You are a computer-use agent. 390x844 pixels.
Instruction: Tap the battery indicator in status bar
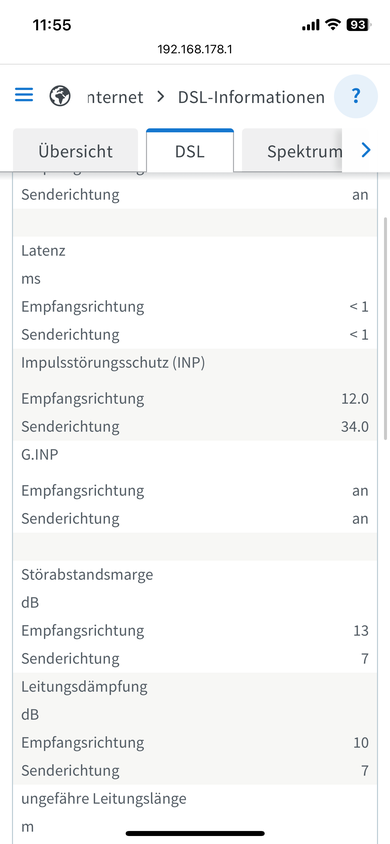click(359, 24)
